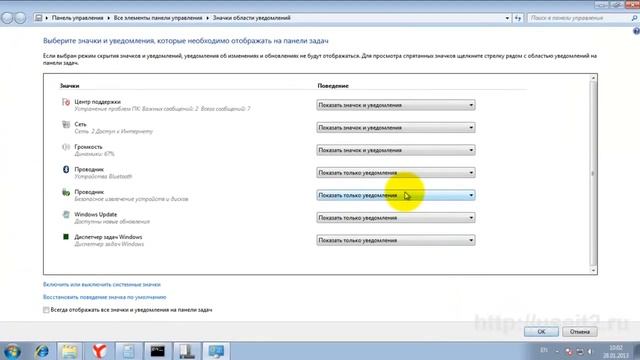Open the help question mark icon
Screen dimensions: 640x360
click(x=636, y=31)
